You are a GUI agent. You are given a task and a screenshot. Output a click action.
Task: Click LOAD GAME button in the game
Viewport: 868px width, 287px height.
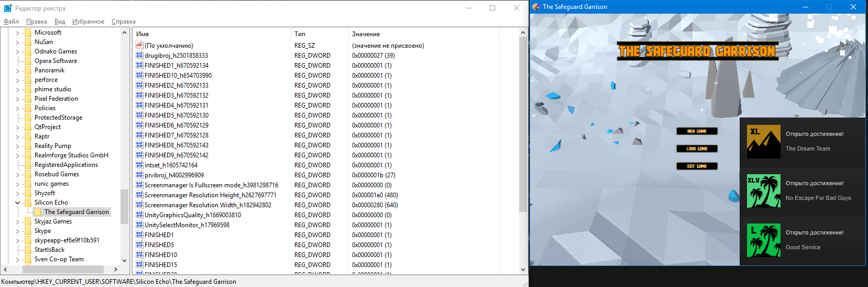(x=697, y=148)
